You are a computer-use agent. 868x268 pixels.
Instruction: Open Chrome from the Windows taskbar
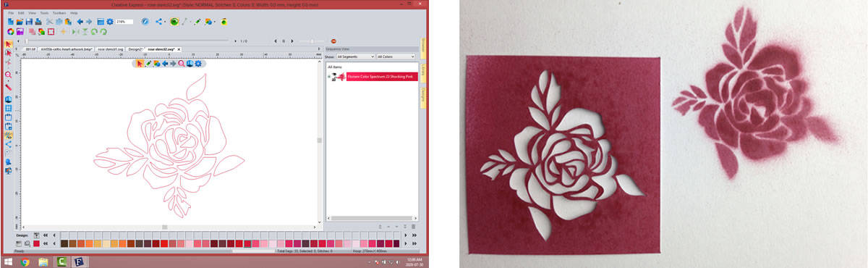pos(25,261)
